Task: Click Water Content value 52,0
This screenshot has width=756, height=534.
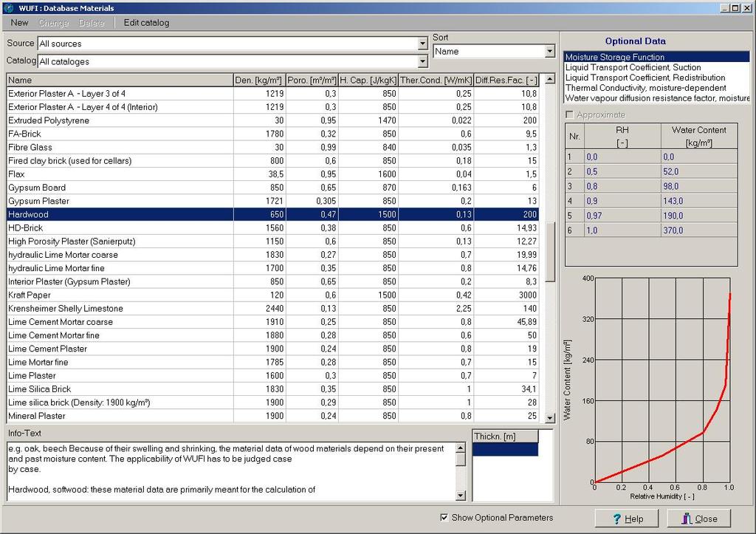Action: tap(699, 172)
